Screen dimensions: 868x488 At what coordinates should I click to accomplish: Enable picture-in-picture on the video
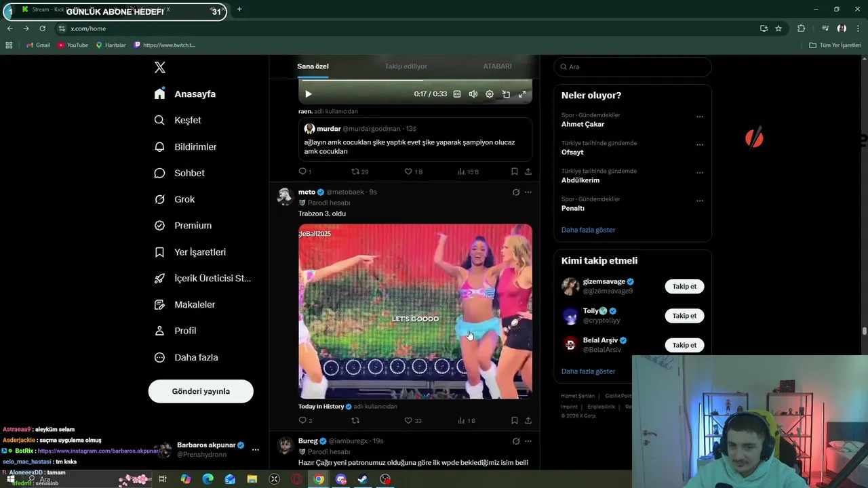click(506, 94)
